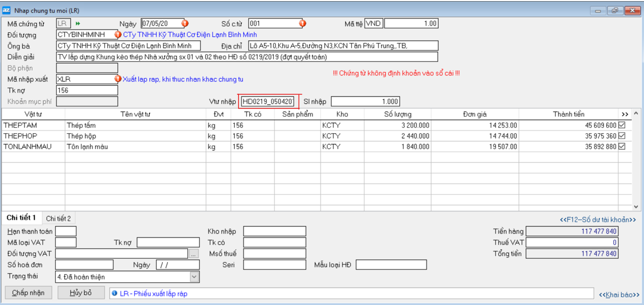Switch to the Chi tiết 2 tab
The height and width of the screenshot is (305, 644).
click(x=58, y=219)
